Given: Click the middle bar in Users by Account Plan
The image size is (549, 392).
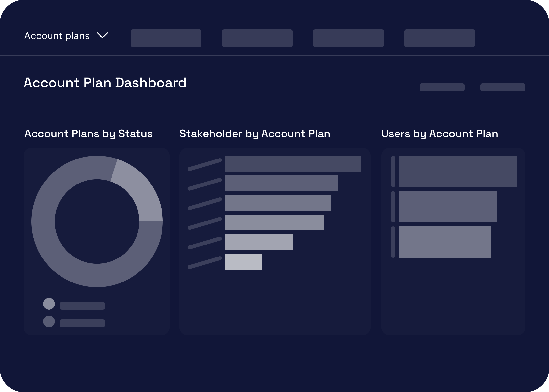Looking at the screenshot, I should [x=448, y=207].
